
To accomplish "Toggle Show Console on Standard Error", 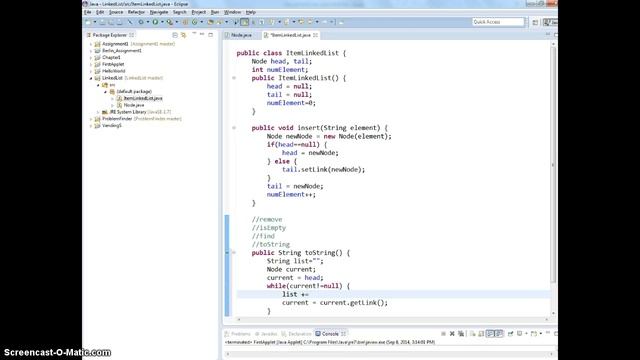I will click(x=499, y=334).
